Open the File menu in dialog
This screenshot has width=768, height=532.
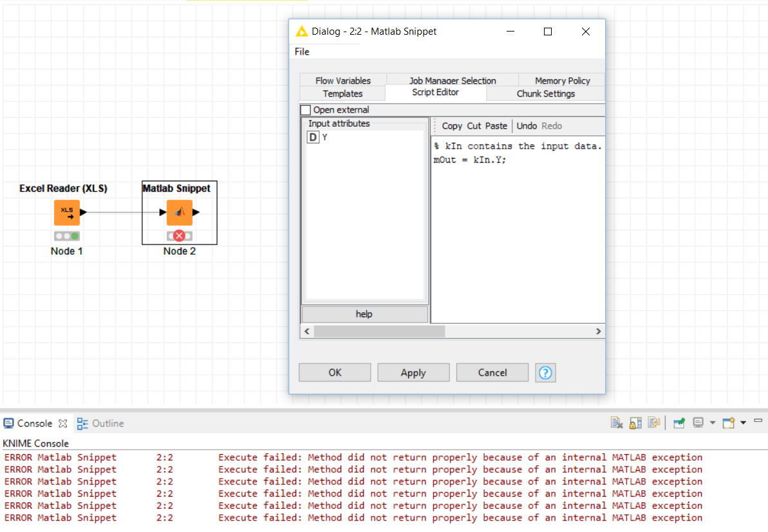(x=302, y=51)
